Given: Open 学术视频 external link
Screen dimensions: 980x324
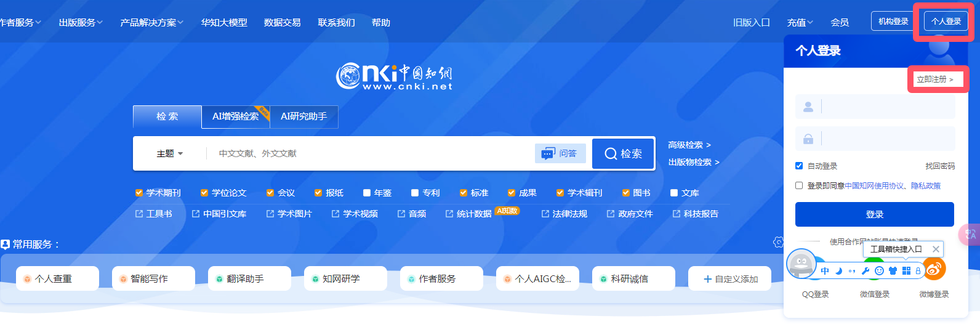Looking at the screenshot, I should point(355,214).
